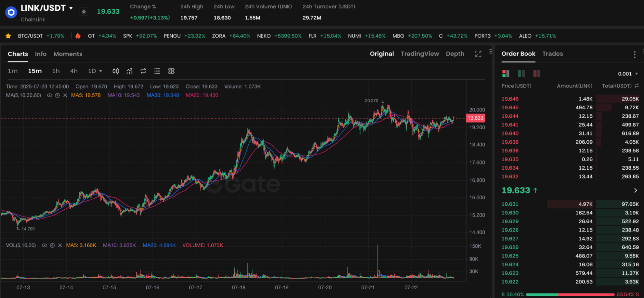This screenshot has height=298, width=644.
Task: Open the 1D interval dropdown
Action: tap(95, 71)
